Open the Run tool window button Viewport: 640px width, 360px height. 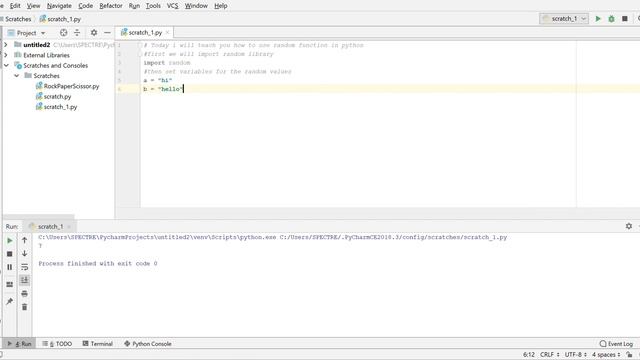19,344
